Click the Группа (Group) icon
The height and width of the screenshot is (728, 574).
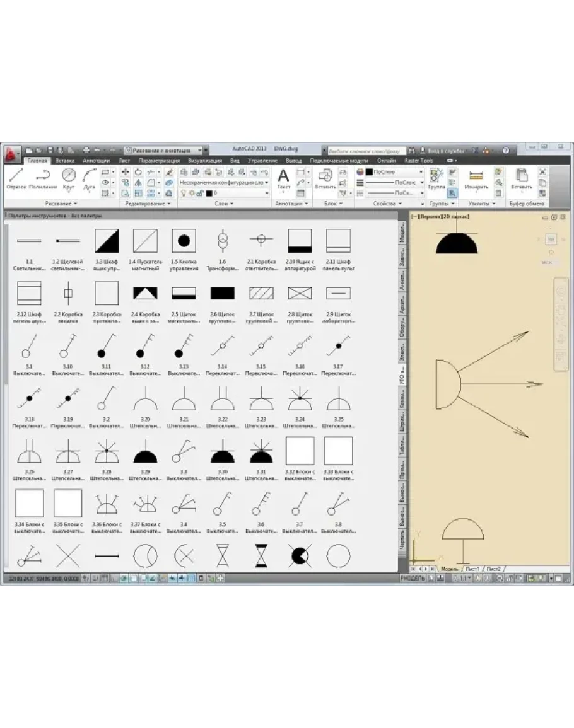click(x=436, y=178)
